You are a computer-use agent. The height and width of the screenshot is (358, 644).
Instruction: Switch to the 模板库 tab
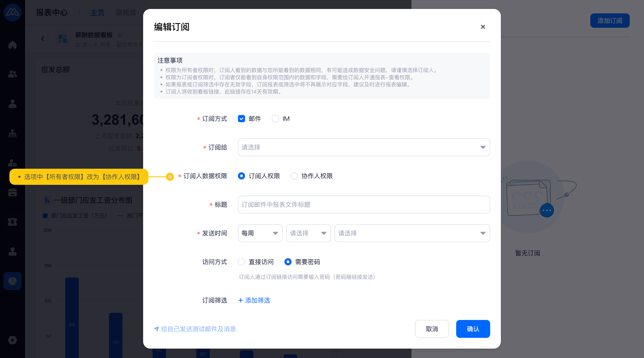(x=126, y=13)
